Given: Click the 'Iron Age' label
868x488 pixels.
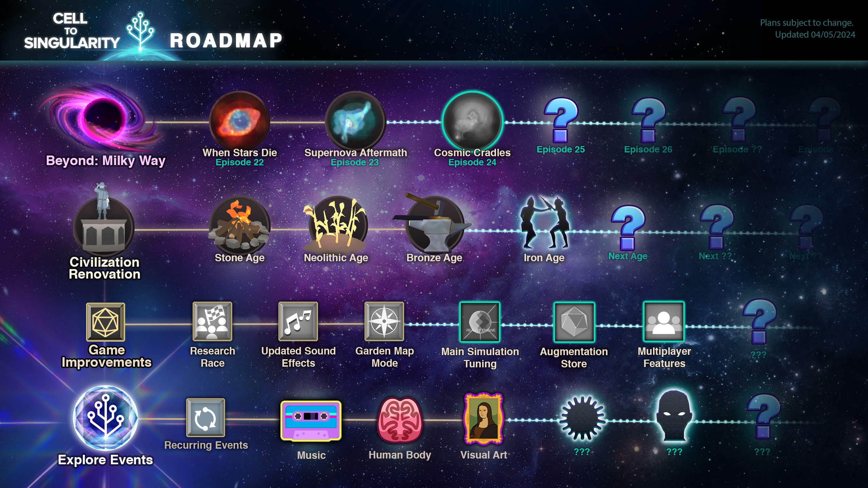Looking at the screenshot, I should [544, 258].
